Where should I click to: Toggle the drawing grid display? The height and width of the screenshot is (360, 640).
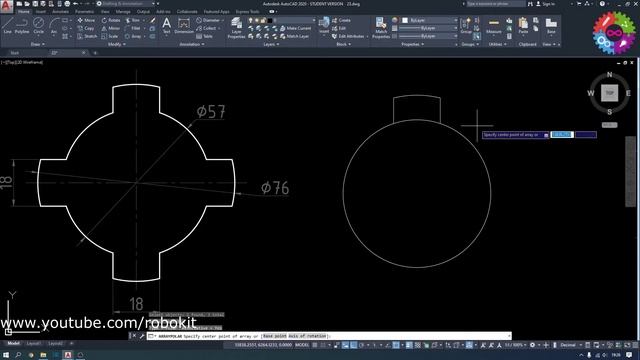tap(315, 345)
